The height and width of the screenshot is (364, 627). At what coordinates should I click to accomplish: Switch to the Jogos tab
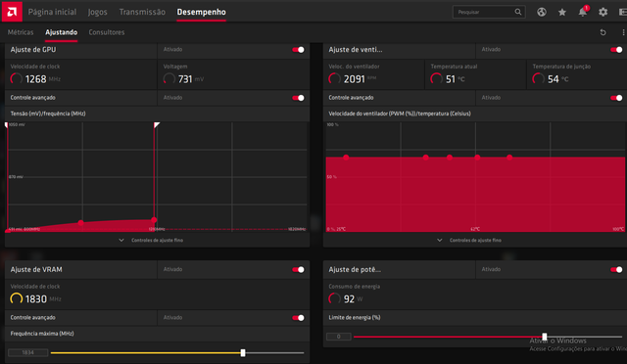point(98,12)
